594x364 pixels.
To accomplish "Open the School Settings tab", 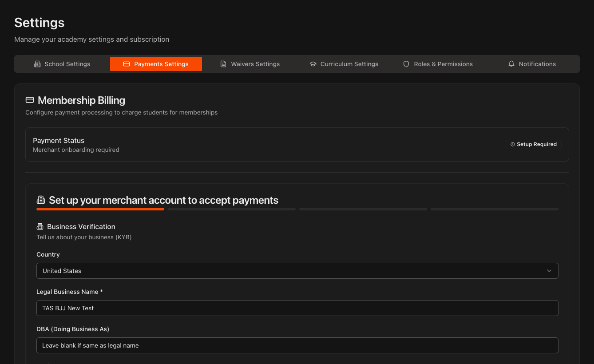I will (x=62, y=64).
